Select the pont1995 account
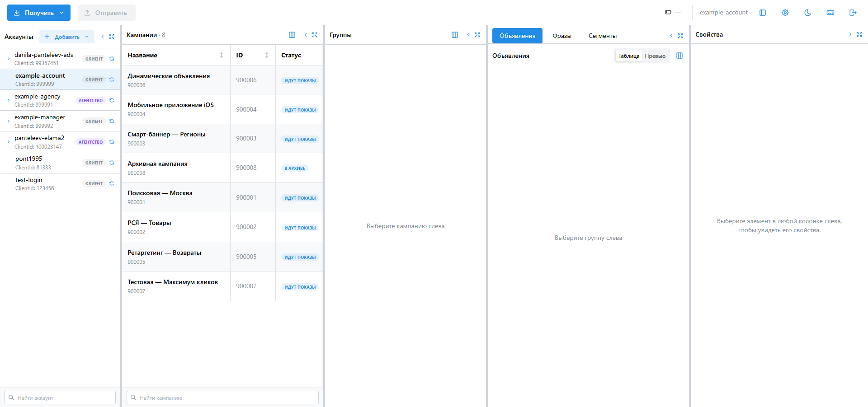The height and width of the screenshot is (407, 868). (x=60, y=163)
